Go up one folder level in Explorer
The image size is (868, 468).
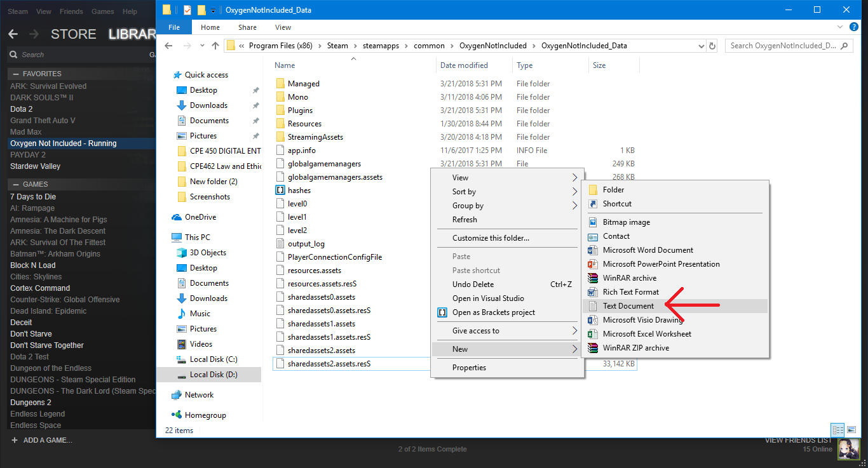(x=215, y=46)
